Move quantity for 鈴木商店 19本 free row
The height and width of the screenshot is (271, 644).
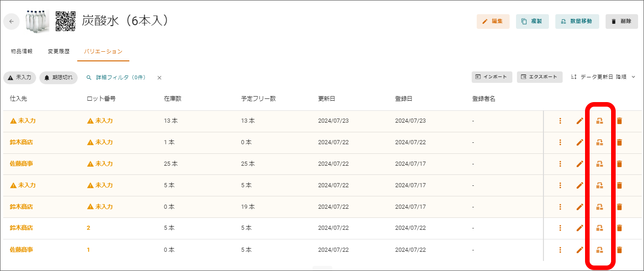pos(600,207)
